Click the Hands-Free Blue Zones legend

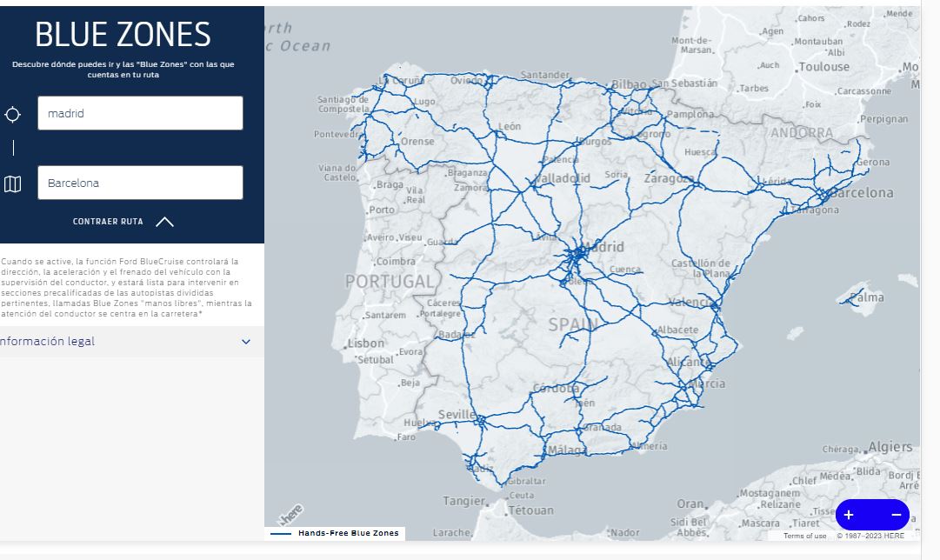pyautogui.click(x=335, y=533)
